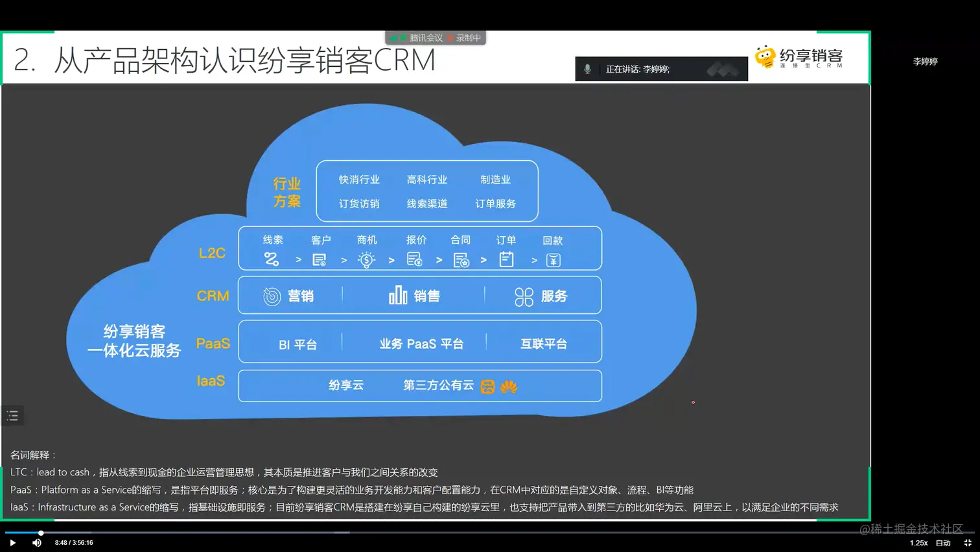Click the 服务 four-circle icon
Viewport: 980px width, 552px height.
tap(524, 297)
